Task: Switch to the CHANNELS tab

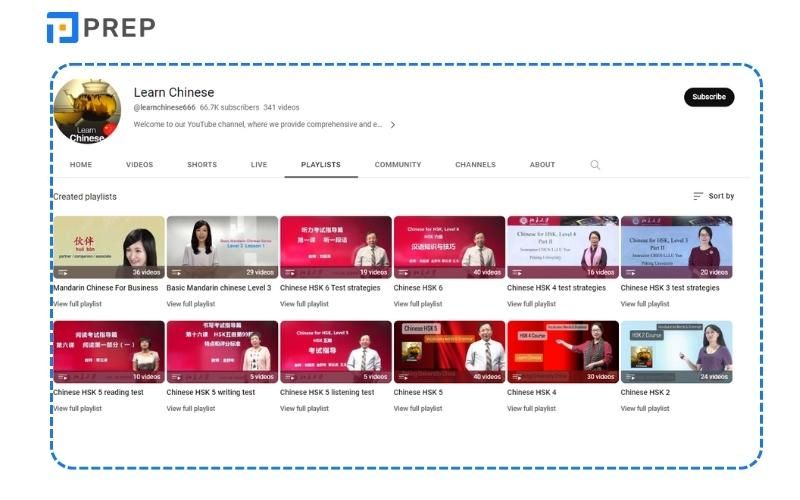Action: (475, 165)
